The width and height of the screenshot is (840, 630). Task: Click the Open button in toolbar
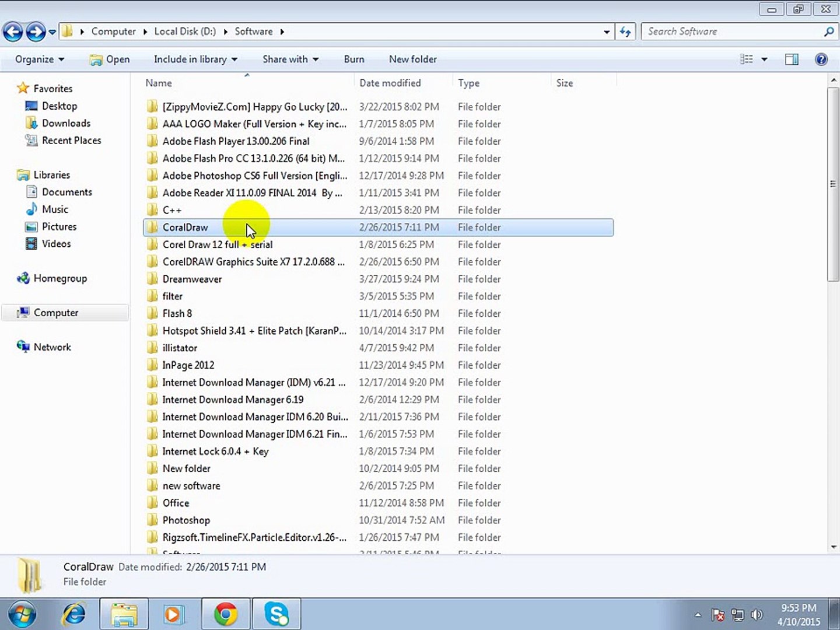coord(109,59)
